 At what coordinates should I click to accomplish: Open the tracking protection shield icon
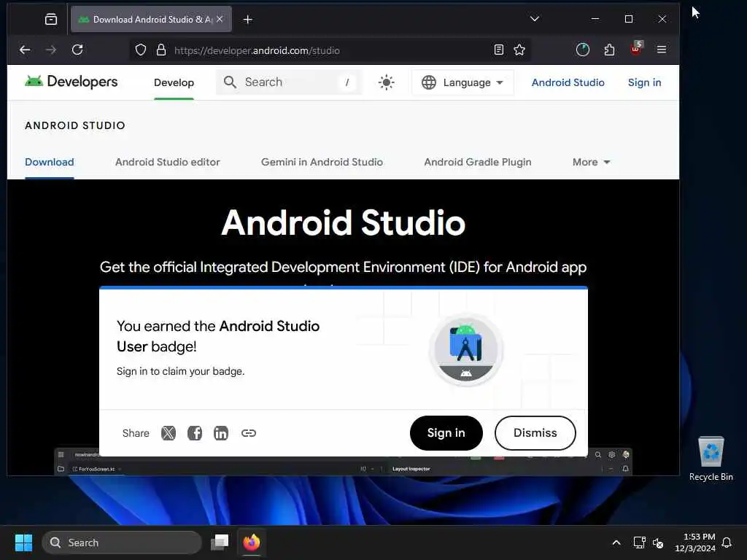point(141,50)
